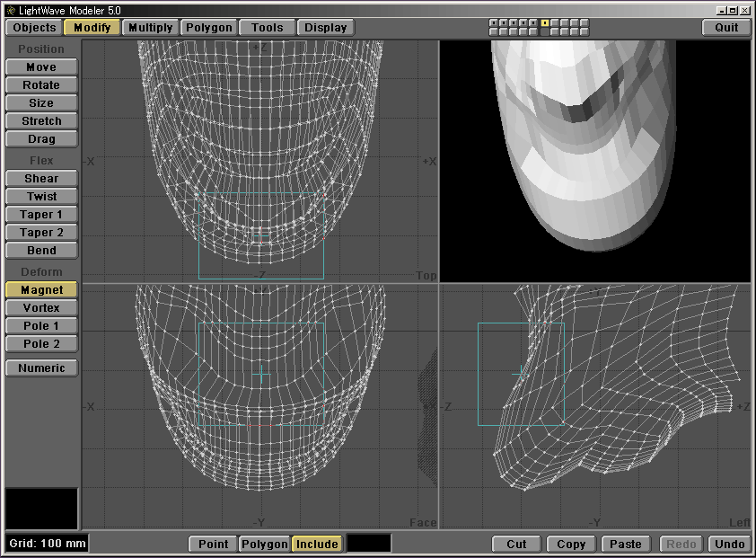Click the black selection info field

point(369,544)
